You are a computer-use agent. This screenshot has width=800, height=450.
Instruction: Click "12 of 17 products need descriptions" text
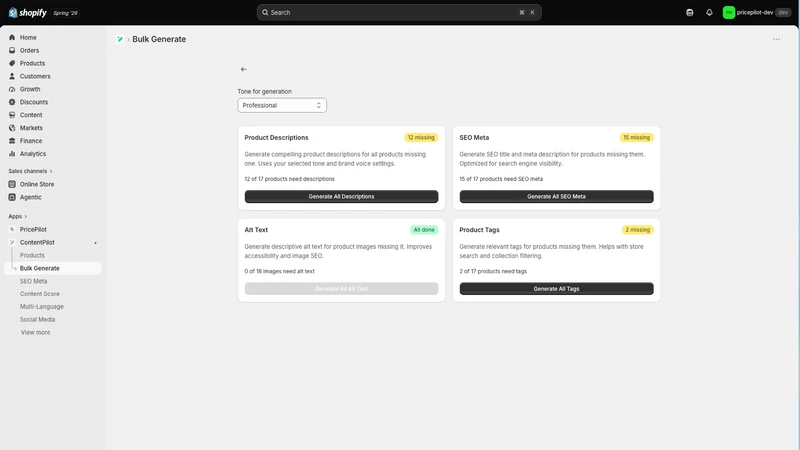pos(289,179)
